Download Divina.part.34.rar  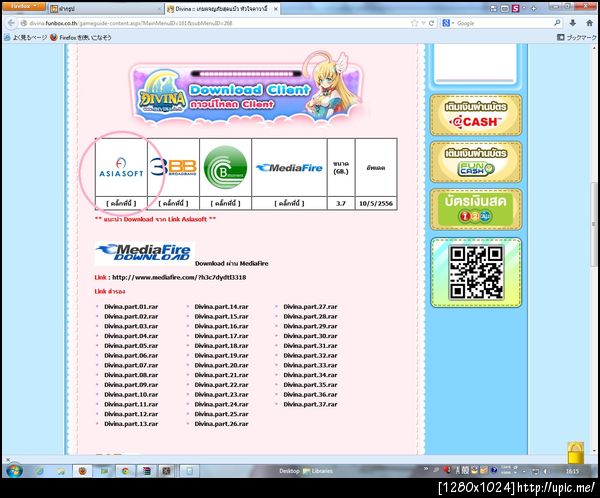(310, 375)
